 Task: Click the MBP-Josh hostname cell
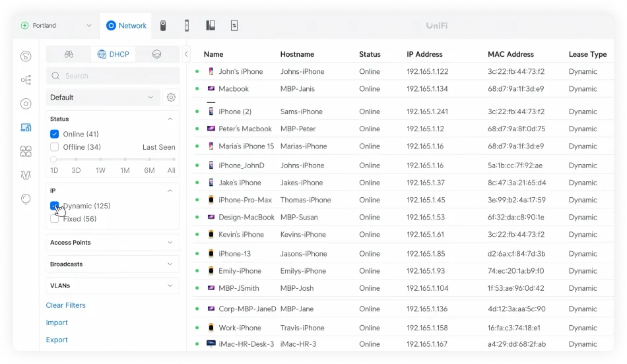pos(297,288)
